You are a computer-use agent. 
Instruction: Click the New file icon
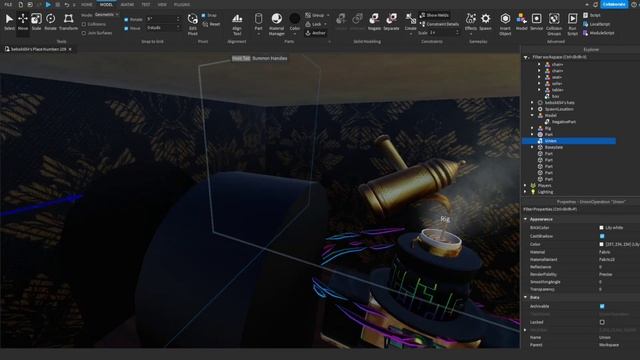20,4
